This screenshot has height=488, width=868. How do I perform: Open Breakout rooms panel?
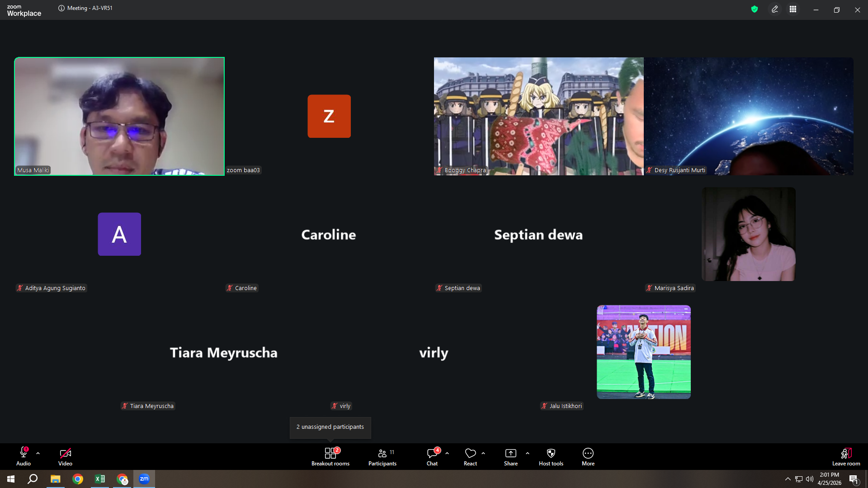click(x=330, y=456)
